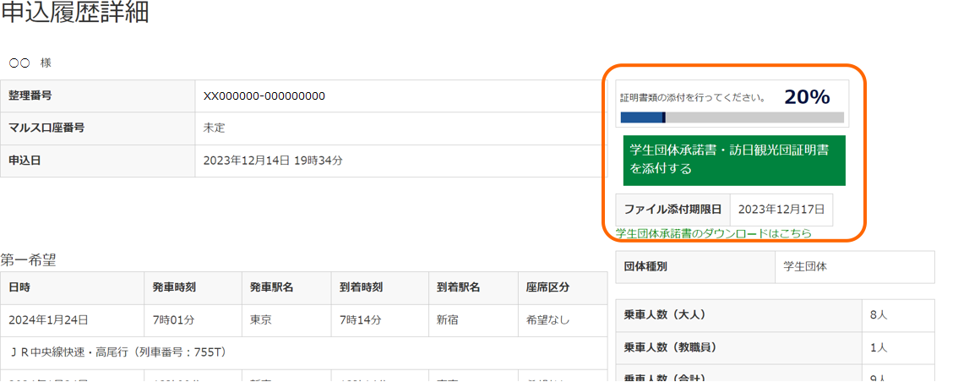980x382 pixels.
Task: Click the 乗車人数（大人） row label
Action: [664, 314]
